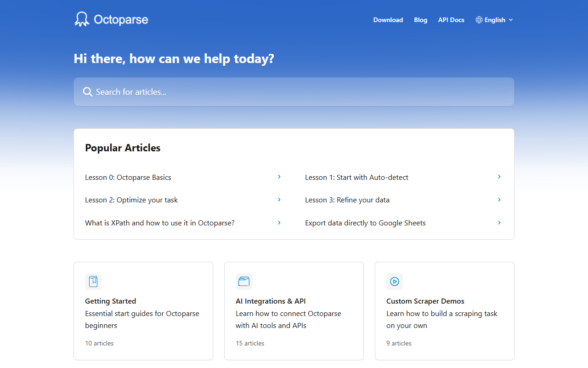Click the Popular Articles heading

coord(123,148)
